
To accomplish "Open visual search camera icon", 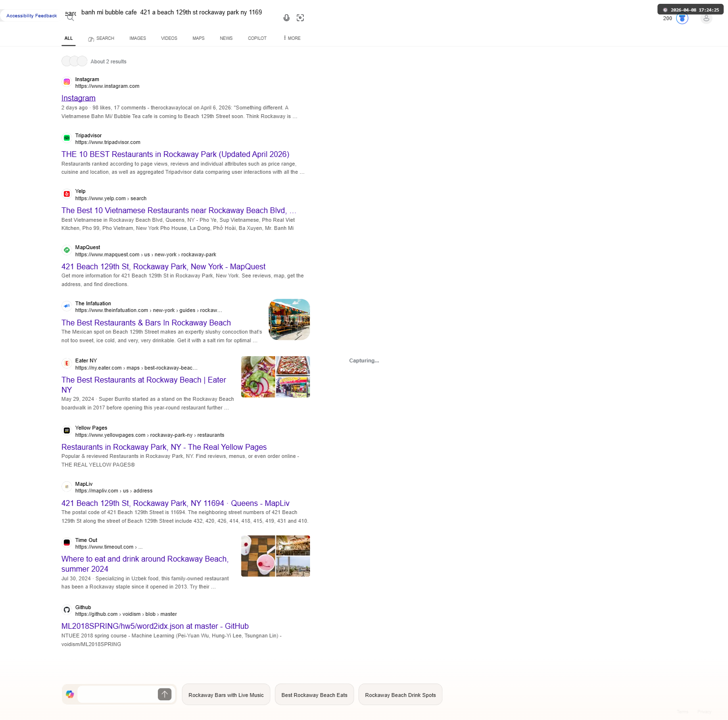I will click(x=300, y=18).
